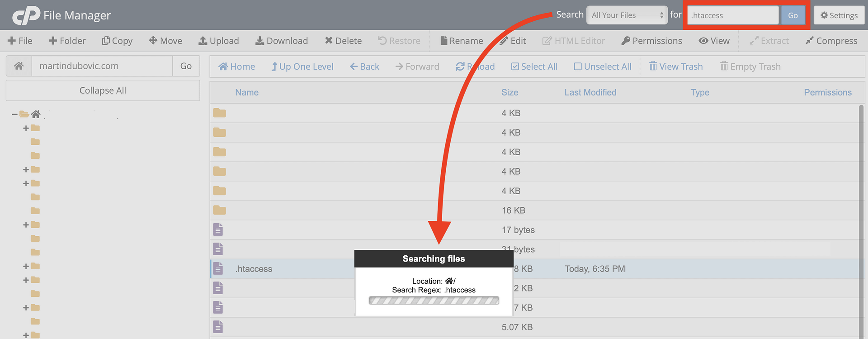Click the home icon beside path field

point(19,66)
